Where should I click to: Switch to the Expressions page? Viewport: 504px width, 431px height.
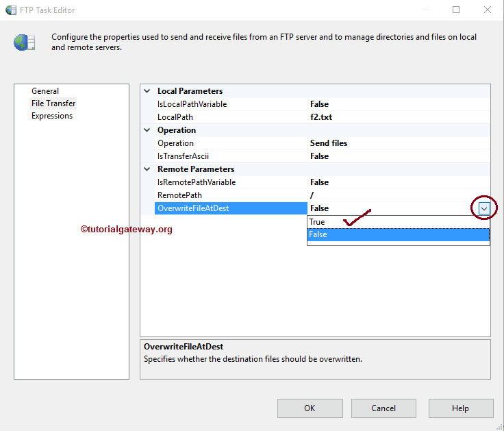click(52, 116)
